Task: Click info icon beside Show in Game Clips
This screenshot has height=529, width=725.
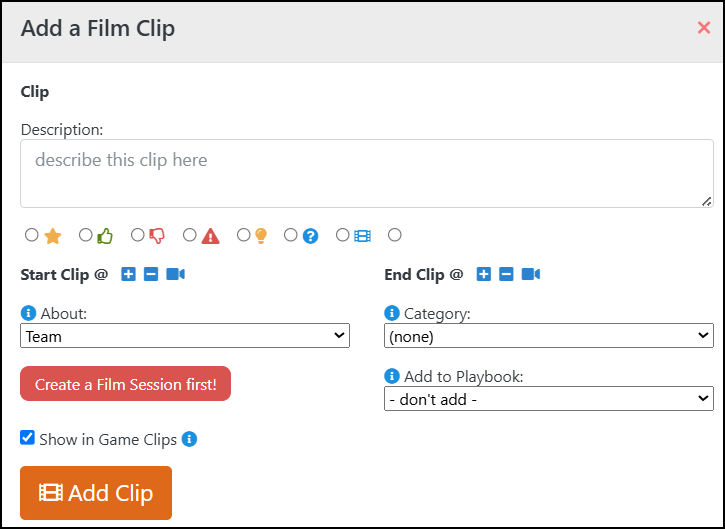Action: 189,439
